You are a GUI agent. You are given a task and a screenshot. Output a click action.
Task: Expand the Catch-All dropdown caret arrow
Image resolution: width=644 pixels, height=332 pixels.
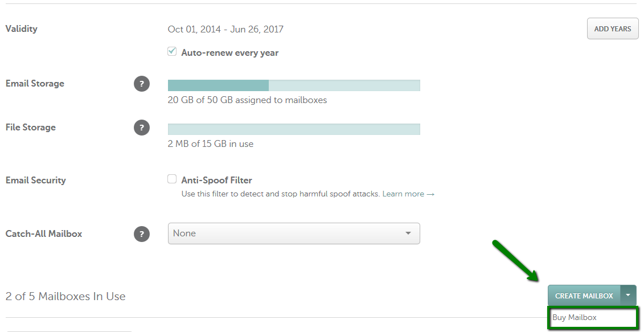click(408, 233)
